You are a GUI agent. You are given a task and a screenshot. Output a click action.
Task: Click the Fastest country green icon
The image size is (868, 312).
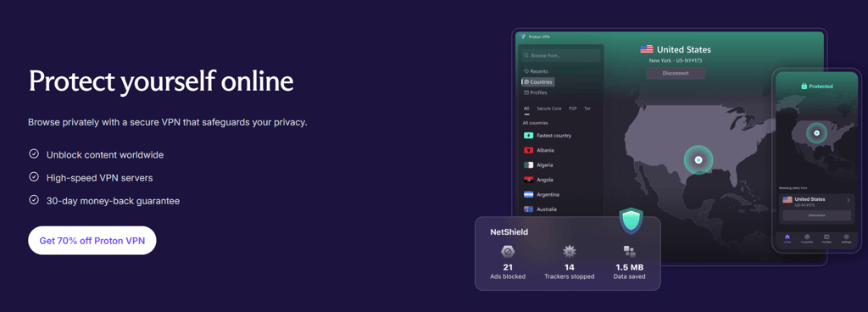[528, 136]
